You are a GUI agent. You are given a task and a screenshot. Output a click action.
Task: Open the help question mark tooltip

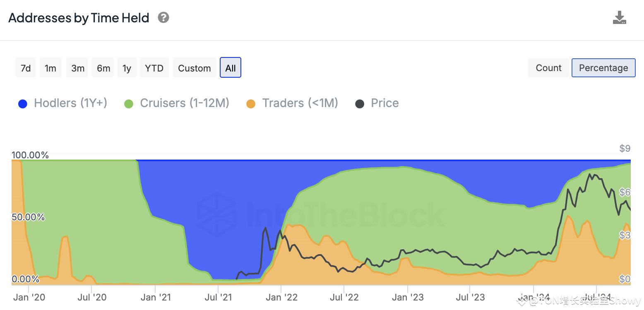coord(163,18)
